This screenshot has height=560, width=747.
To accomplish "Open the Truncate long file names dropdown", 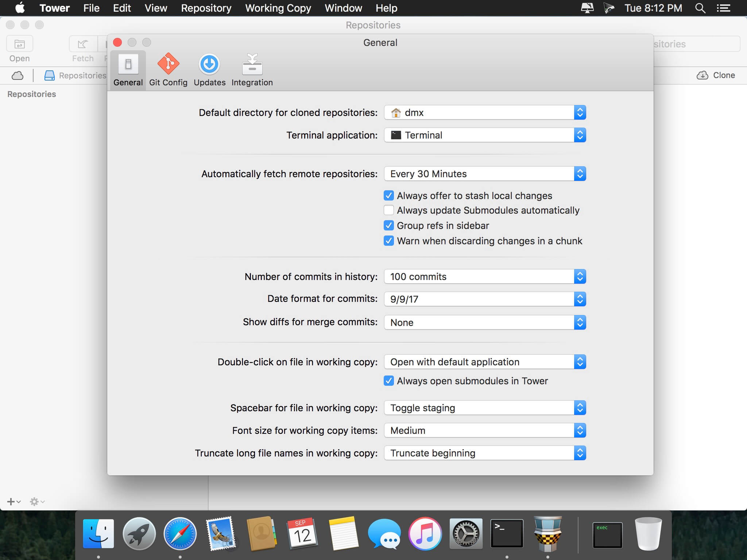I will pos(485,453).
